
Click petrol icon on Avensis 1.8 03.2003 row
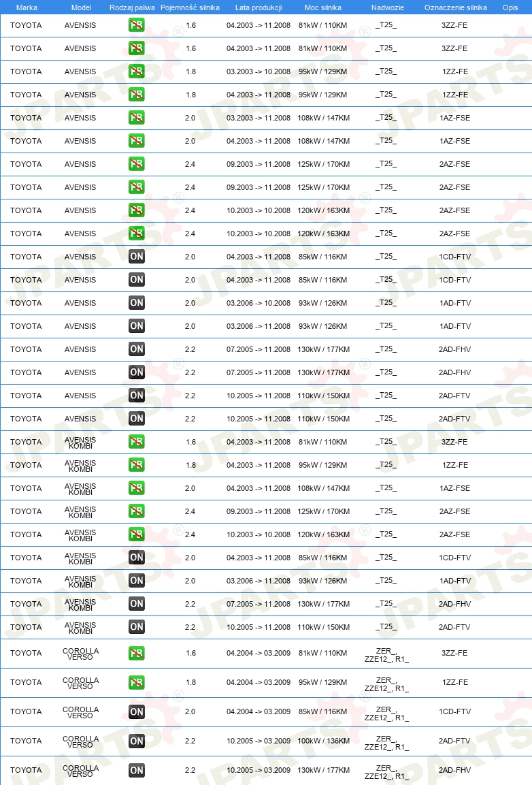137,71
